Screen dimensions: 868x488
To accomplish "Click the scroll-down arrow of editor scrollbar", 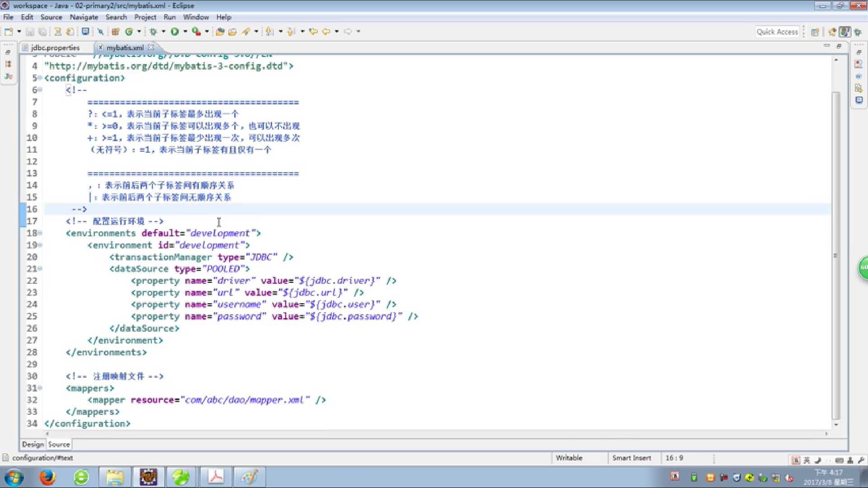I will (836, 425).
